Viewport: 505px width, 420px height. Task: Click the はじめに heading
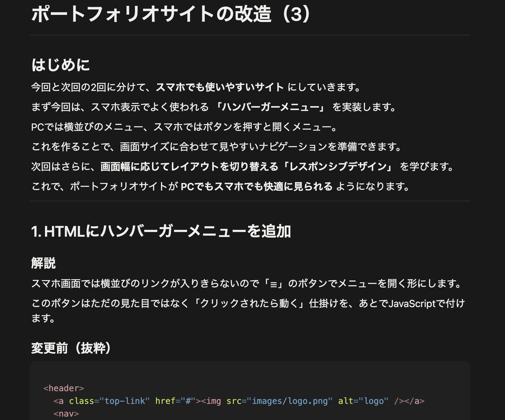tap(60, 65)
